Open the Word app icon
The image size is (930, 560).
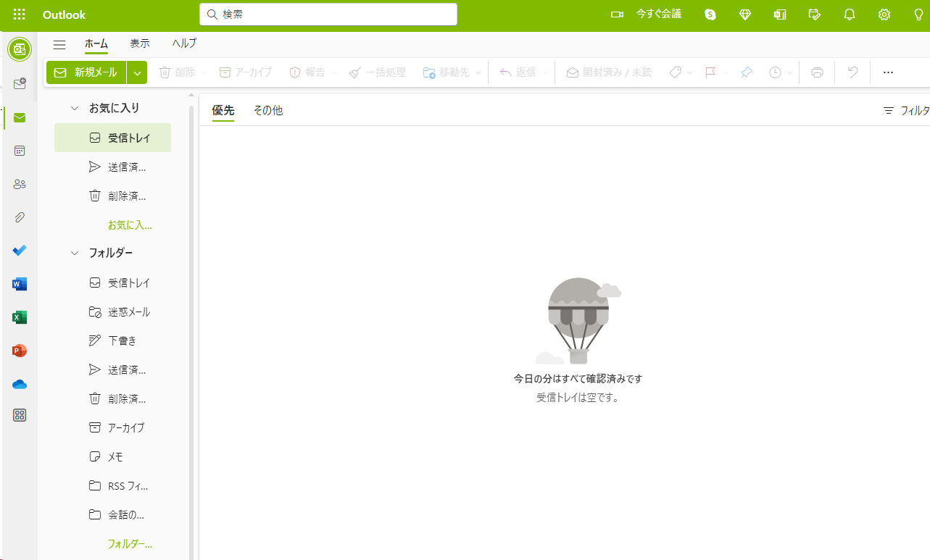(20, 284)
